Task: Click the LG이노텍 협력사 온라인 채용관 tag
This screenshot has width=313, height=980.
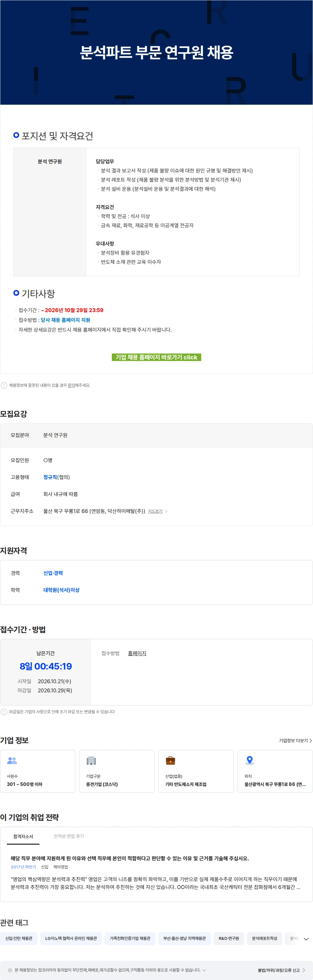Action: click(71, 939)
